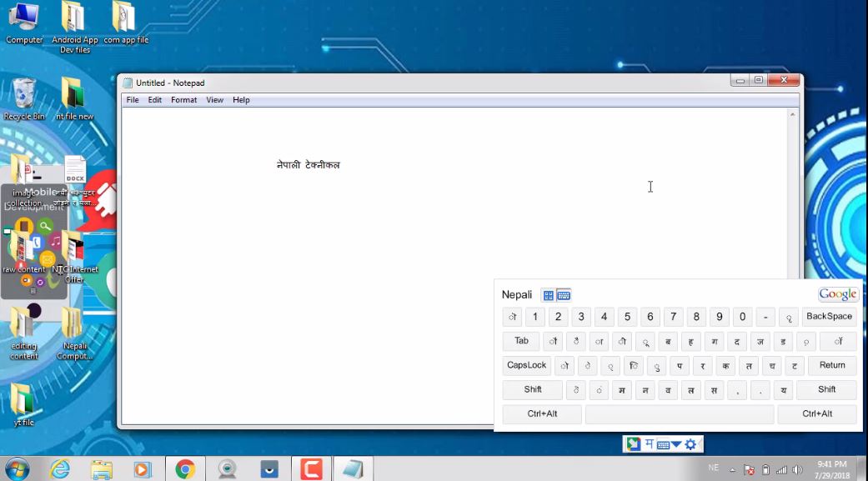Click the Tab key on virtual keyboard
868x481 pixels.
521,341
